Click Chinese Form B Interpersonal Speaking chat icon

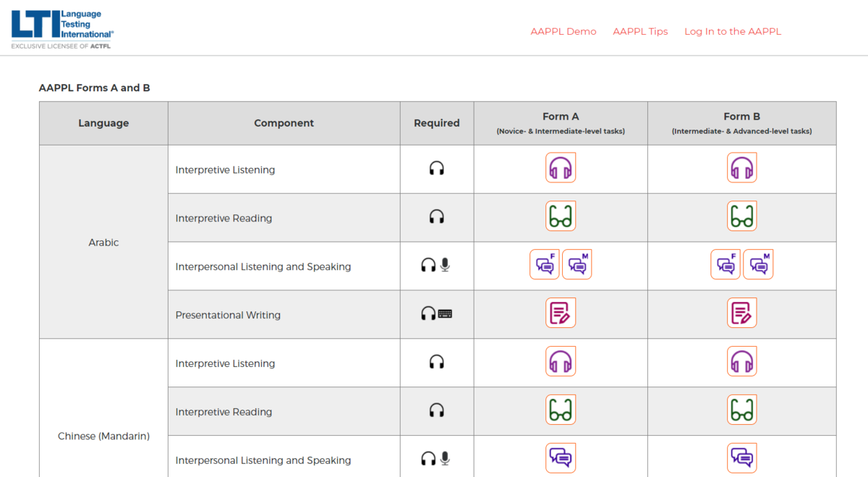[741, 458]
